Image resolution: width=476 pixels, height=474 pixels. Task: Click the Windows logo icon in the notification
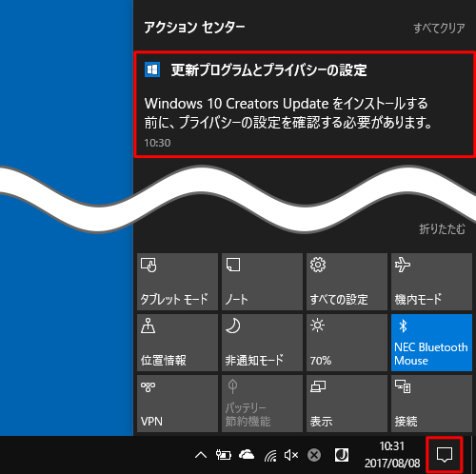tap(152, 69)
